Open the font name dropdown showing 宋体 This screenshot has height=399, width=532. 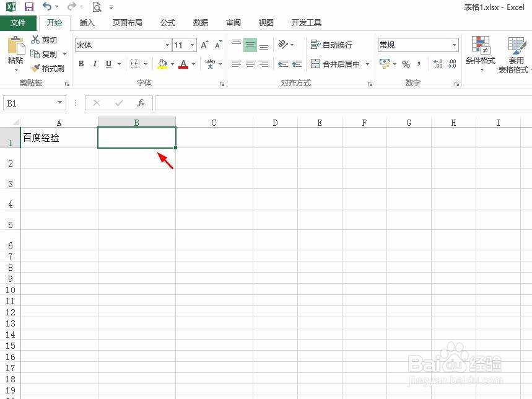(167, 45)
